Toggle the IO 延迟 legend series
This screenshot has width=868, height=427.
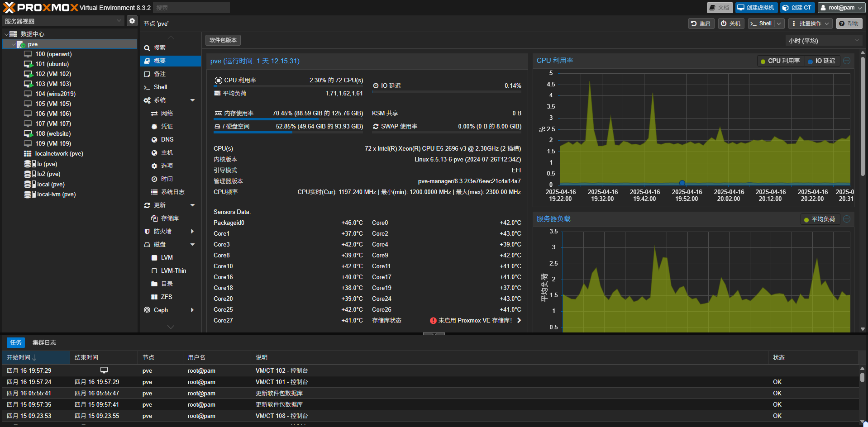[x=821, y=61]
